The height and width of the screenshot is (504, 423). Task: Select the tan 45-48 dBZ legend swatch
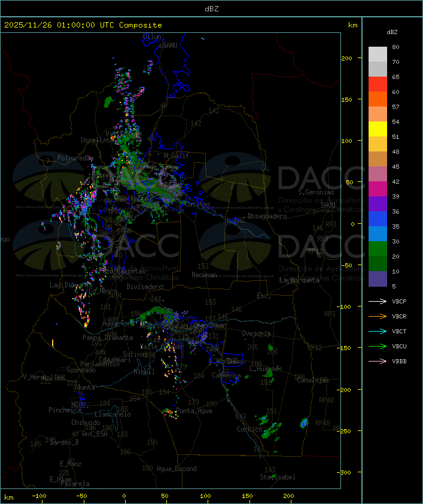[378, 159]
